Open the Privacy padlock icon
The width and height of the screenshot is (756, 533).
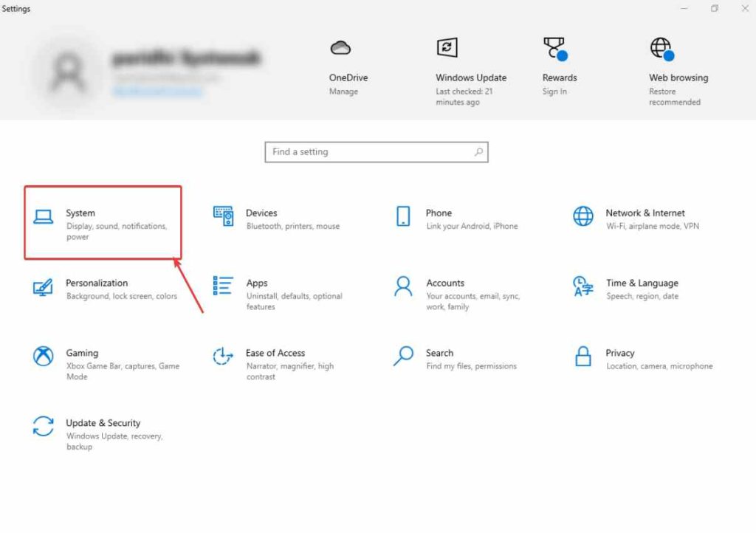(x=583, y=357)
